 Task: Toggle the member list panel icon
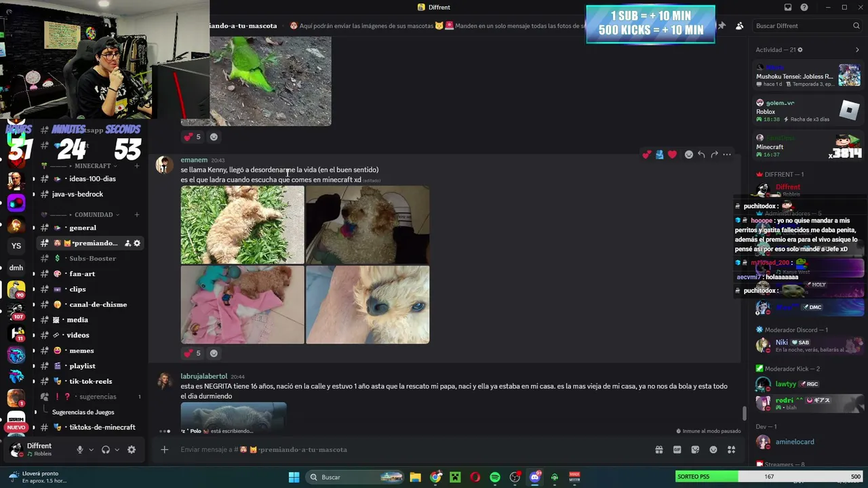[739, 26]
